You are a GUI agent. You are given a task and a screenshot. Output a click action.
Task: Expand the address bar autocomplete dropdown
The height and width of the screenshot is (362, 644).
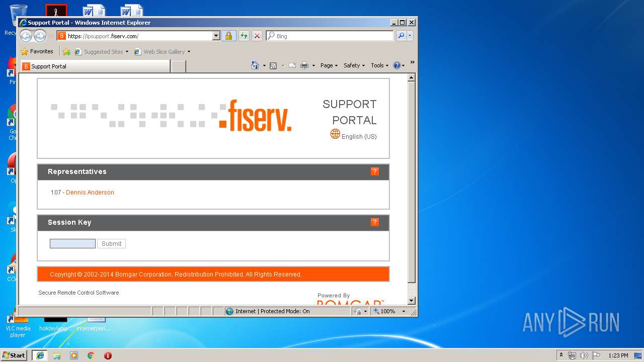[216, 36]
